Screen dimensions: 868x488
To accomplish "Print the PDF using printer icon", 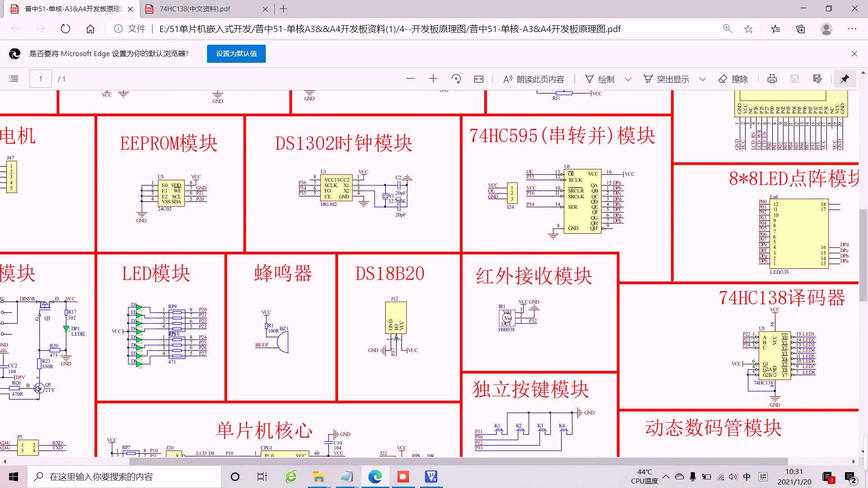I will click(x=772, y=79).
